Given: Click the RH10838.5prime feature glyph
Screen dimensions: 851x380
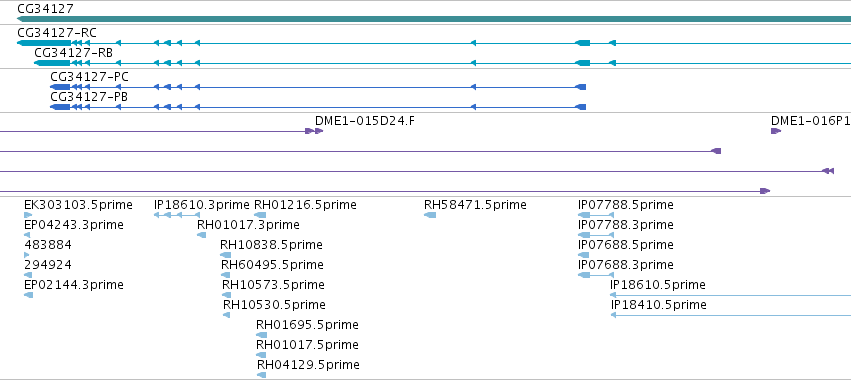Looking at the screenshot, I should click(225, 255).
